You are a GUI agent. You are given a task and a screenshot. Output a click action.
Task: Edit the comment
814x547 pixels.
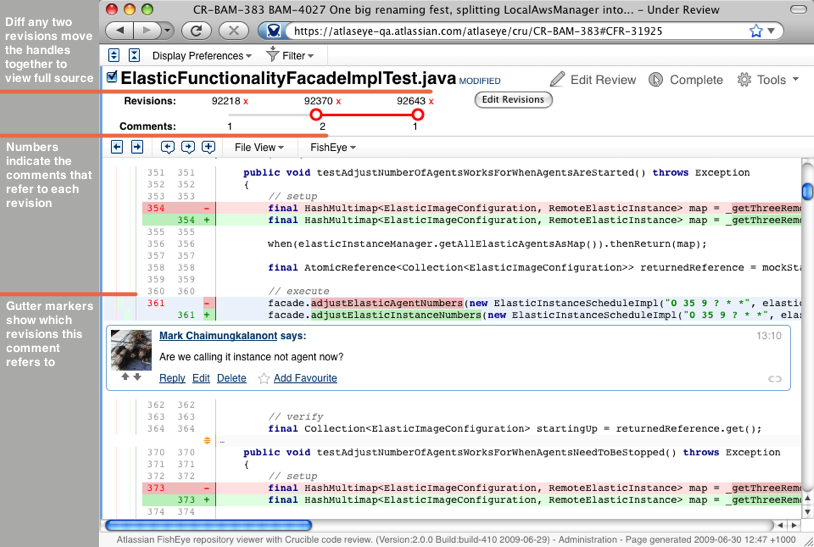point(201,378)
